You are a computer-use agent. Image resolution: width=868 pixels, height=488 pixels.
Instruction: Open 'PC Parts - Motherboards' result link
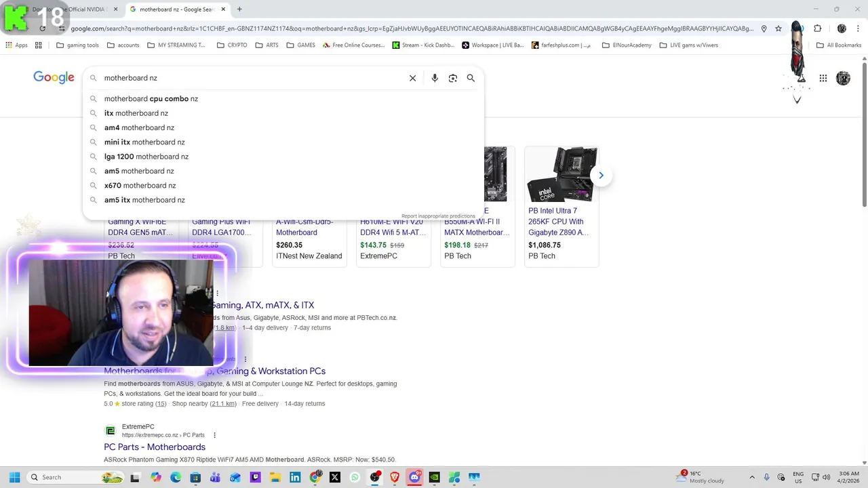tap(155, 447)
